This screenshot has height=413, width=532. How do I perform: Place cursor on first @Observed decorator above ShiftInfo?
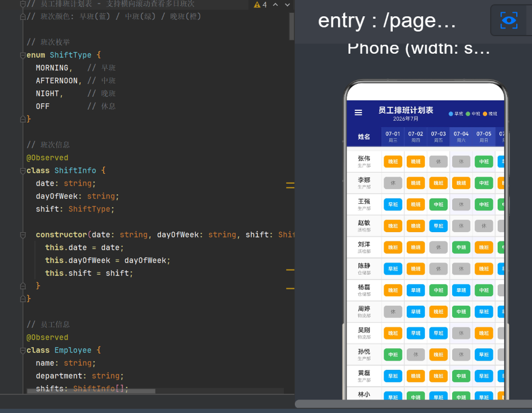click(x=47, y=157)
